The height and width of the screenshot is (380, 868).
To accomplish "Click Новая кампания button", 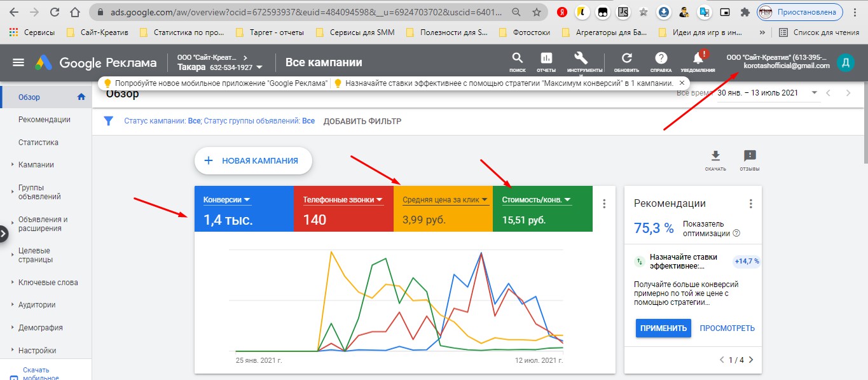I will click(253, 161).
